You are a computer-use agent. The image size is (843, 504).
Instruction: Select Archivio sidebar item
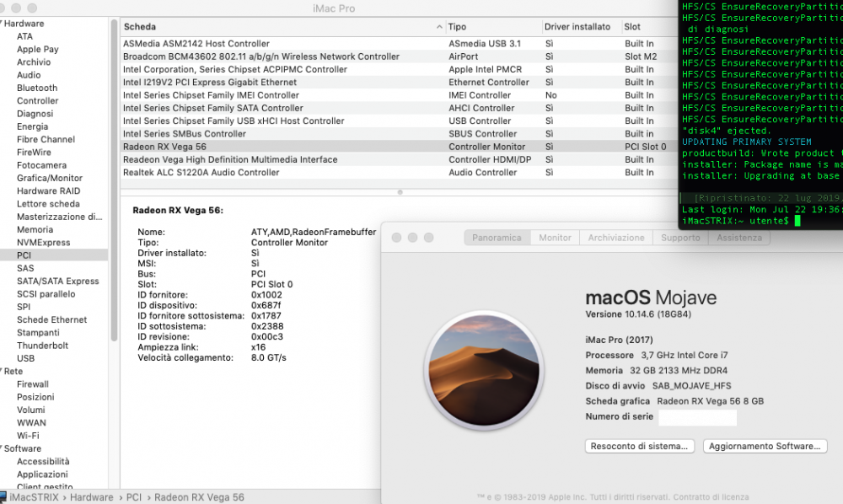34,62
